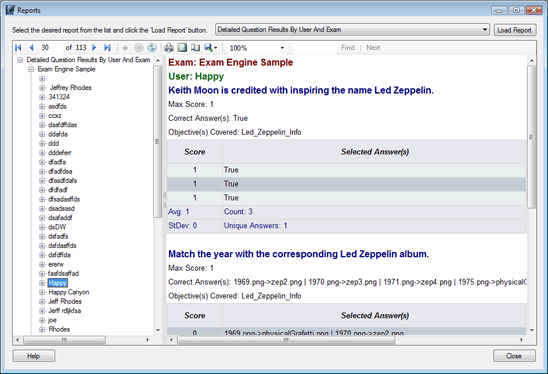Screen dimensions: 548x374
Task: Click the Match the year question heading
Action: click(x=298, y=254)
